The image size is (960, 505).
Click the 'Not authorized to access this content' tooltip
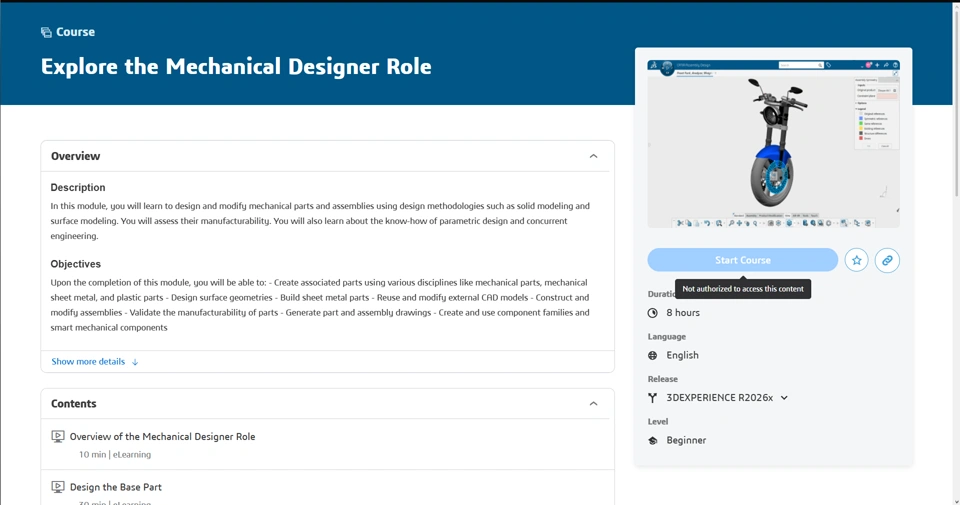[x=743, y=289]
